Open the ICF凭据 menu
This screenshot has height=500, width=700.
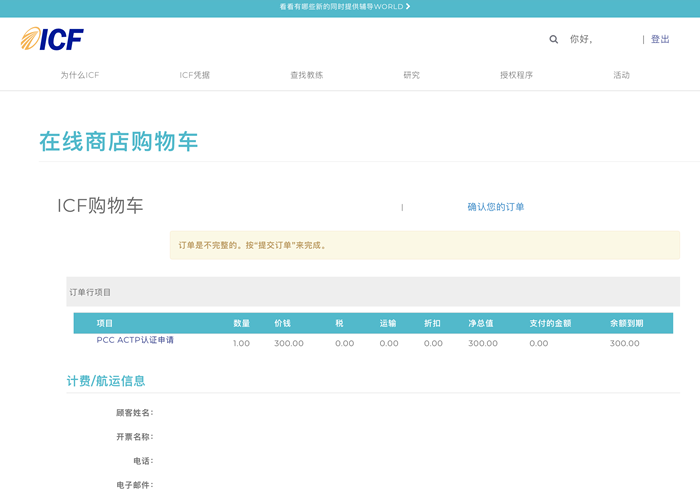[195, 75]
